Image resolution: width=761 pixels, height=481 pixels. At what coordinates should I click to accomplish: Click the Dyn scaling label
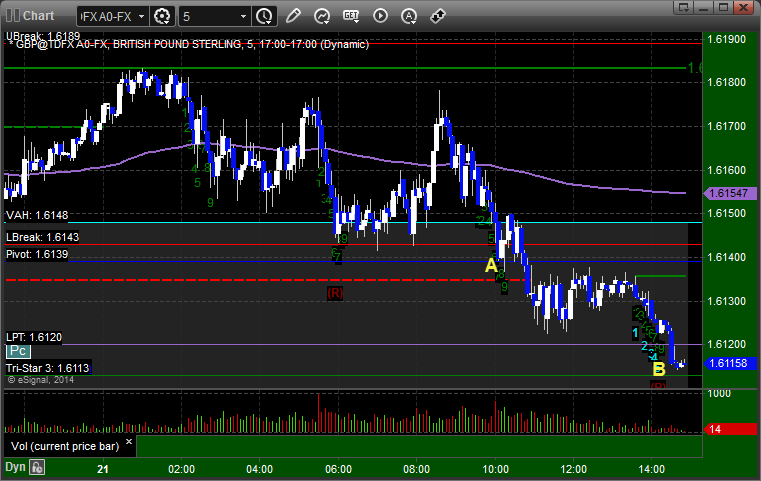(x=15, y=467)
